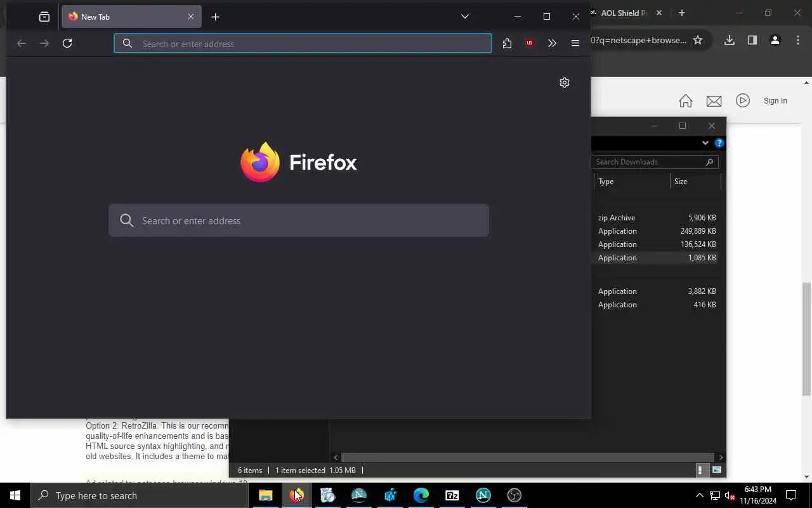The image size is (812, 508).
Task: Go back in Firefox
Action: coord(22,43)
